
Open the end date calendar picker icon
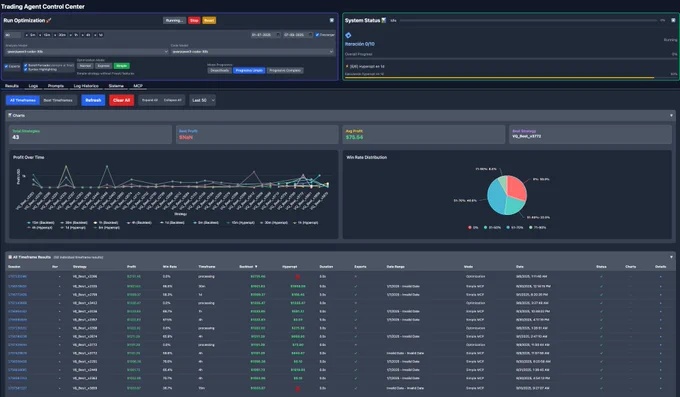click(x=311, y=35)
